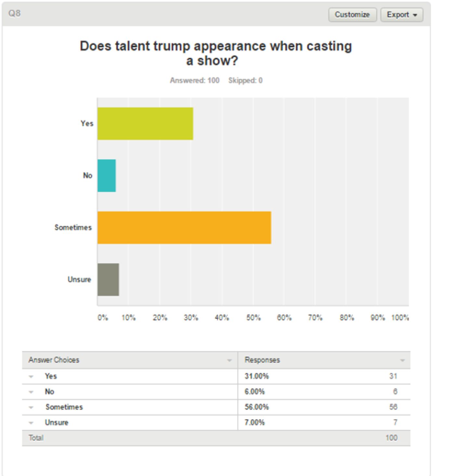Image resolution: width=455 pixels, height=476 pixels.
Task: Click the Q8 question label
Action: tap(15, 13)
